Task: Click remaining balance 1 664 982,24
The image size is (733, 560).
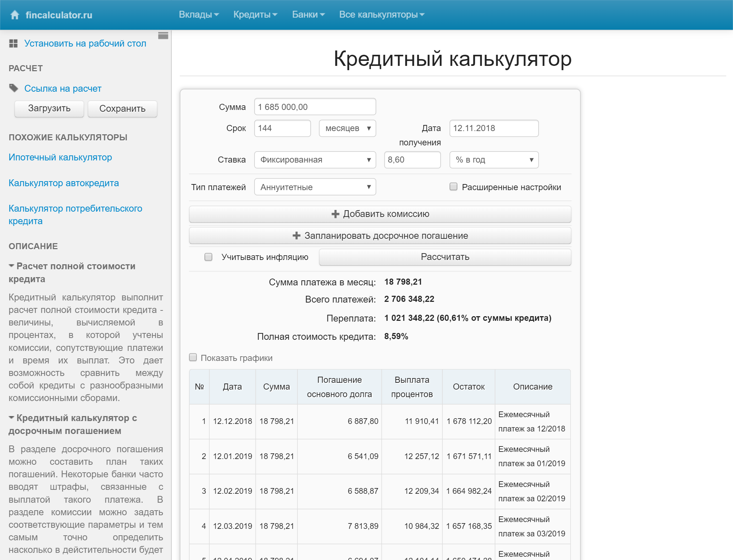Action: (469, 491)
